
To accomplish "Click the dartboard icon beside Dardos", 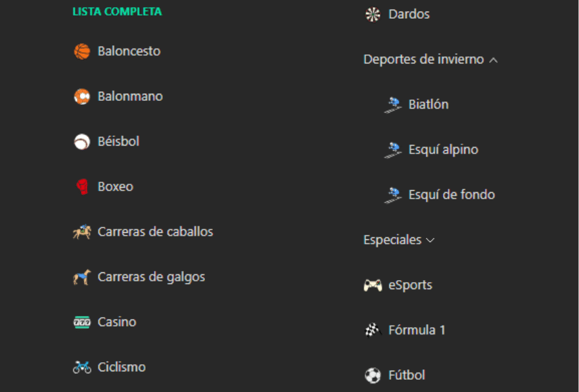I will [373, 14].
